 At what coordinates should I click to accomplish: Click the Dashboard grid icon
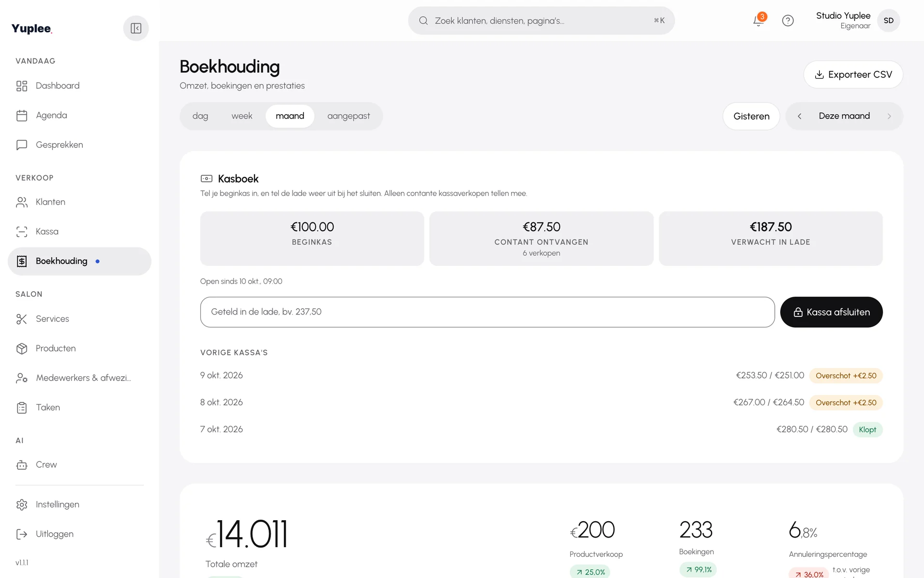22,86
